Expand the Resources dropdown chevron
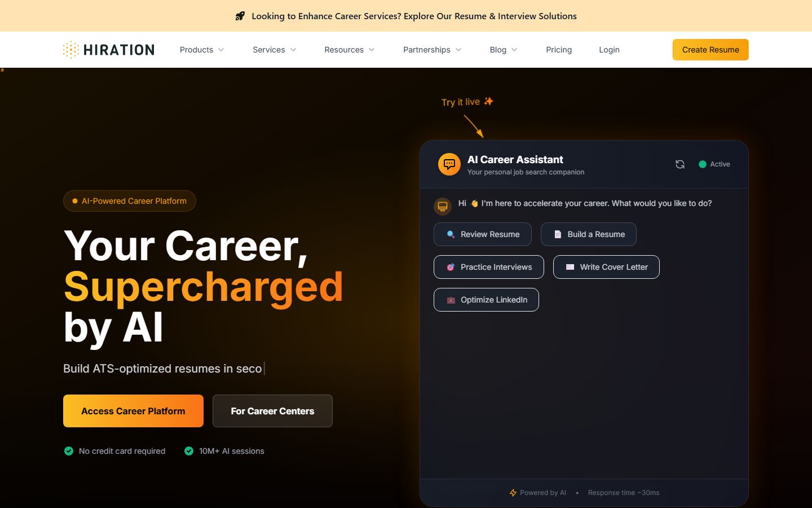Screen dimensions: 812x508 pos(372,50)
